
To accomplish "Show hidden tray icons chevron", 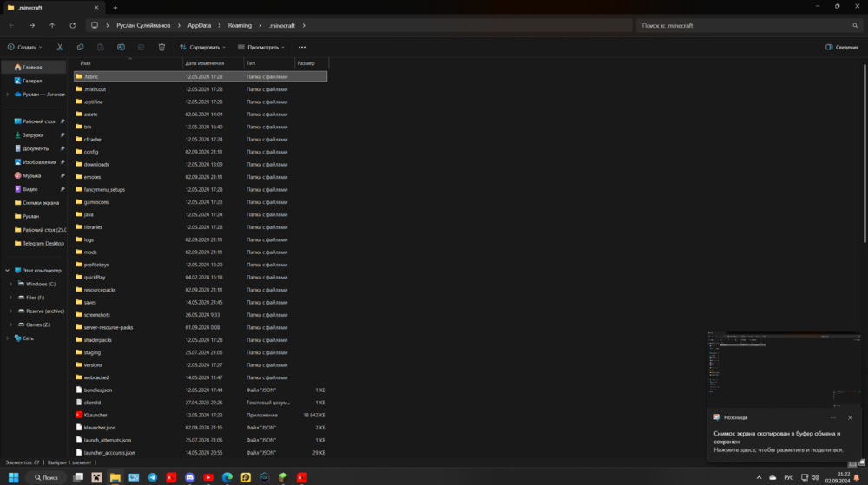I will pos(759,477).
